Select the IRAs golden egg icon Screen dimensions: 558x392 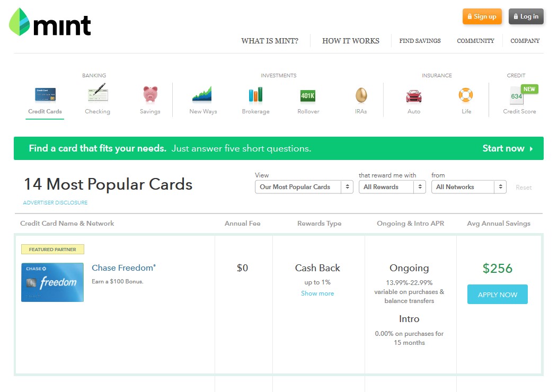pos(361,95)
